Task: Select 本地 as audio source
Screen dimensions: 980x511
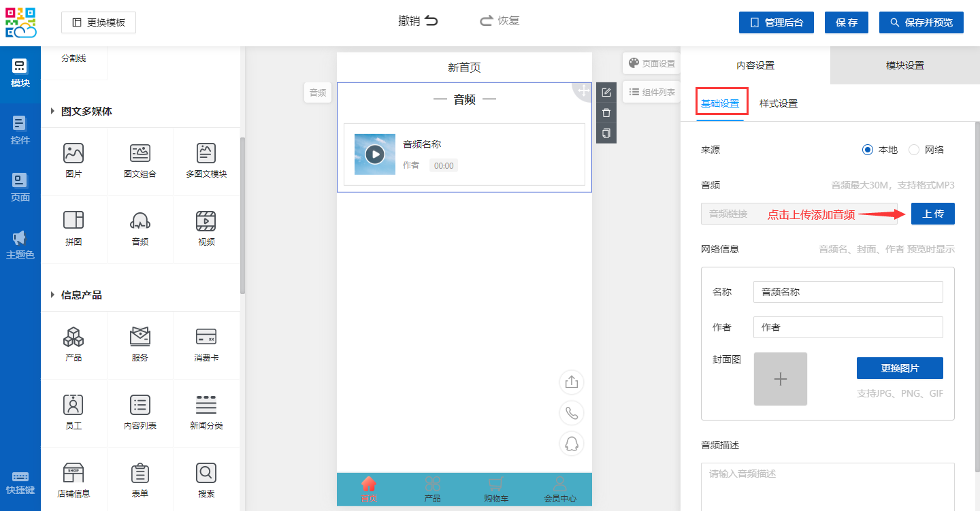Action: click(x=868, y=150)
